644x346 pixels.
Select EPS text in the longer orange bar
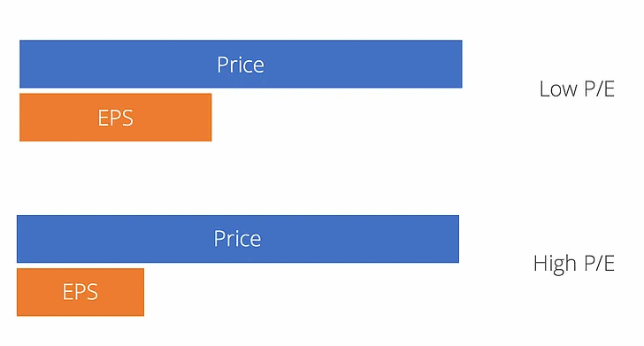[115, 118]
